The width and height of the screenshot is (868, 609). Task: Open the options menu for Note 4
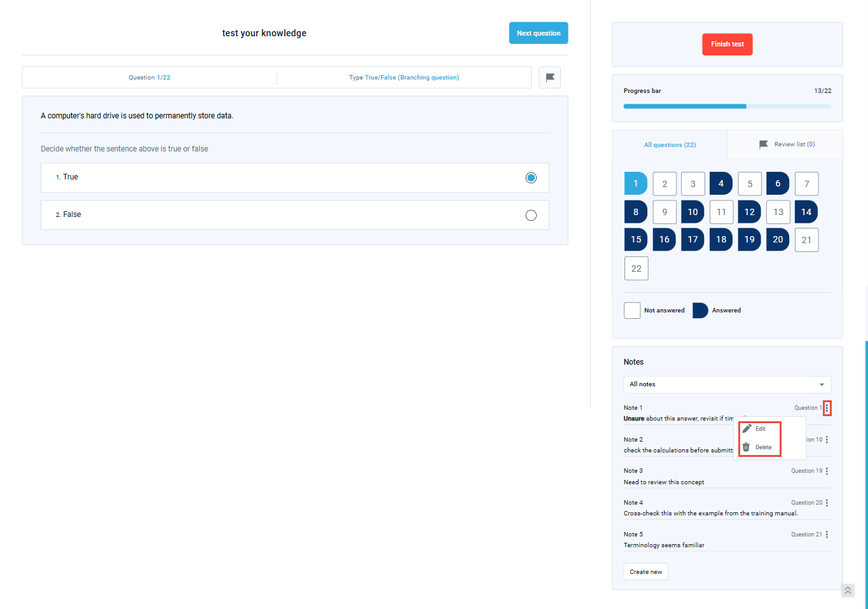click(x=827, y=503)
